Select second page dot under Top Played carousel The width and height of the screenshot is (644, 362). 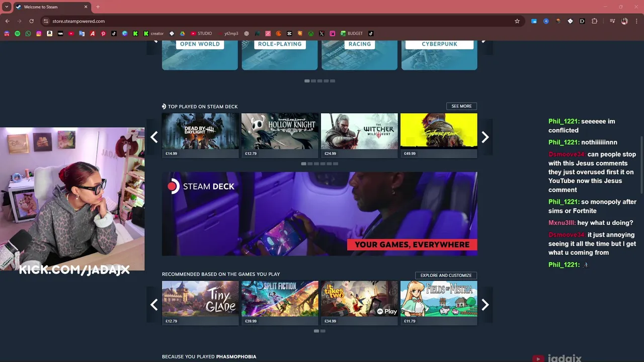310,163
